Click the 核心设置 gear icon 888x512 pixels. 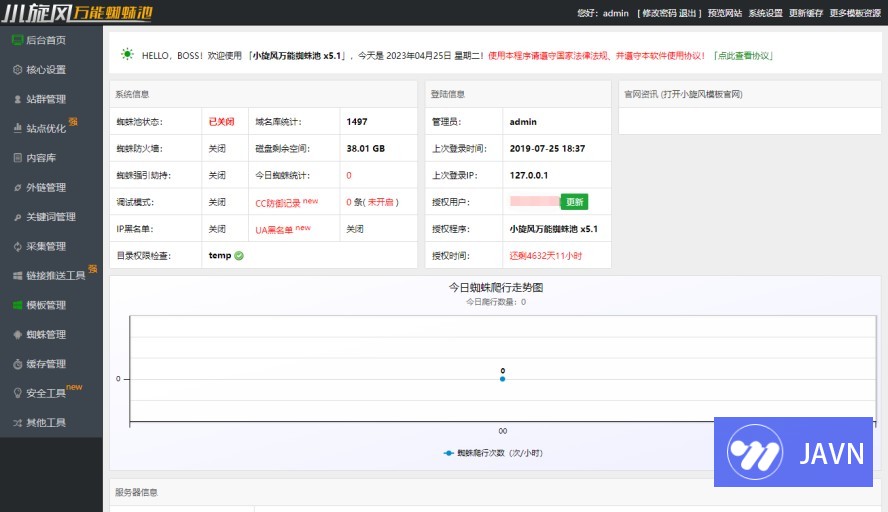pos(18,70)
